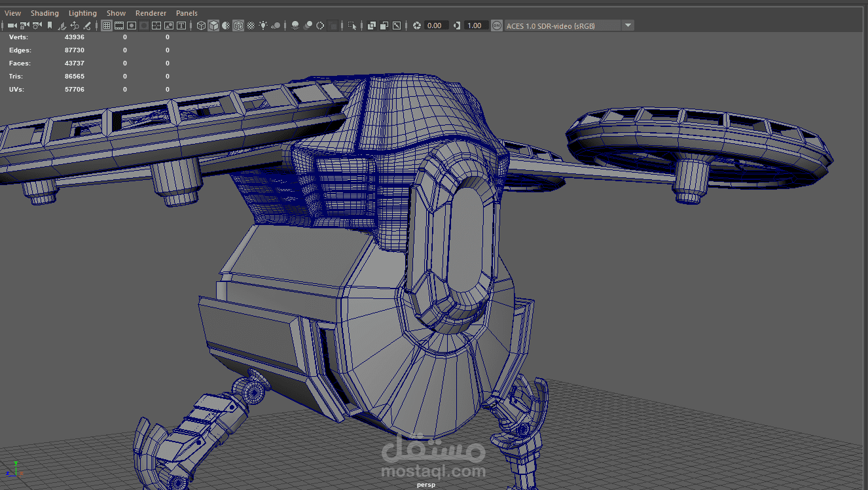The height and width of the screenshot is (490, 868).
Task: Toggle the view transform ON button
Action: [x=497, y=26]
